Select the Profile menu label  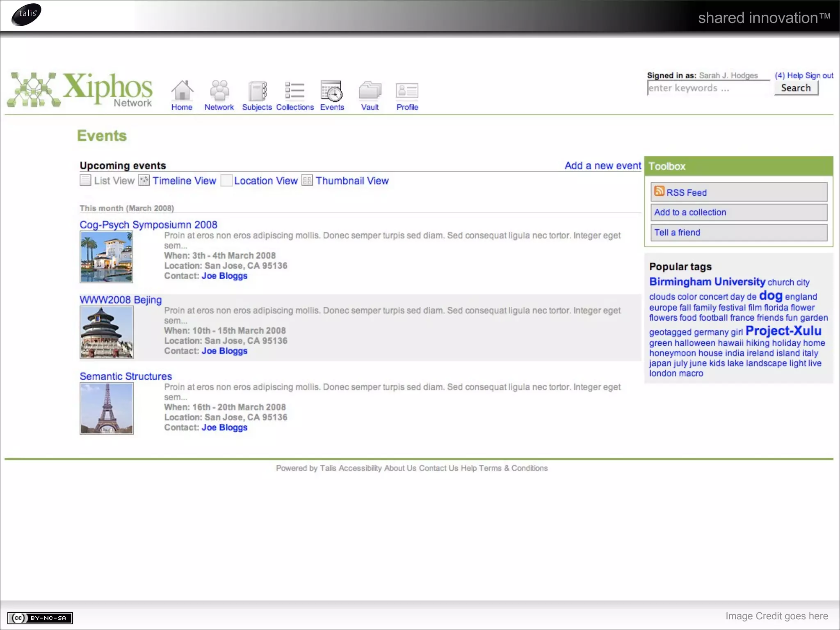tap(407, 107)
